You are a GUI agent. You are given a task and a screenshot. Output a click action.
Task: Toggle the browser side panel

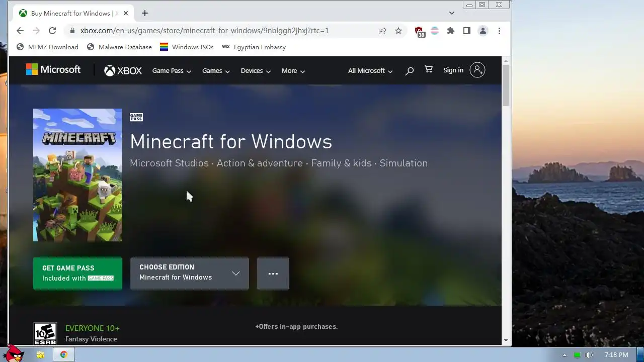click(467, 31)
